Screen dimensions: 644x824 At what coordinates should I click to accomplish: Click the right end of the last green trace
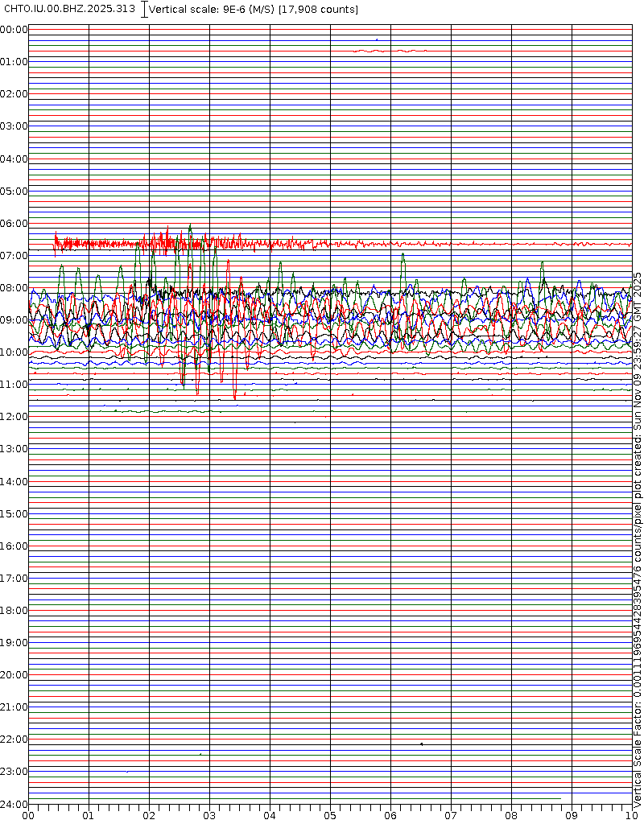560,798
